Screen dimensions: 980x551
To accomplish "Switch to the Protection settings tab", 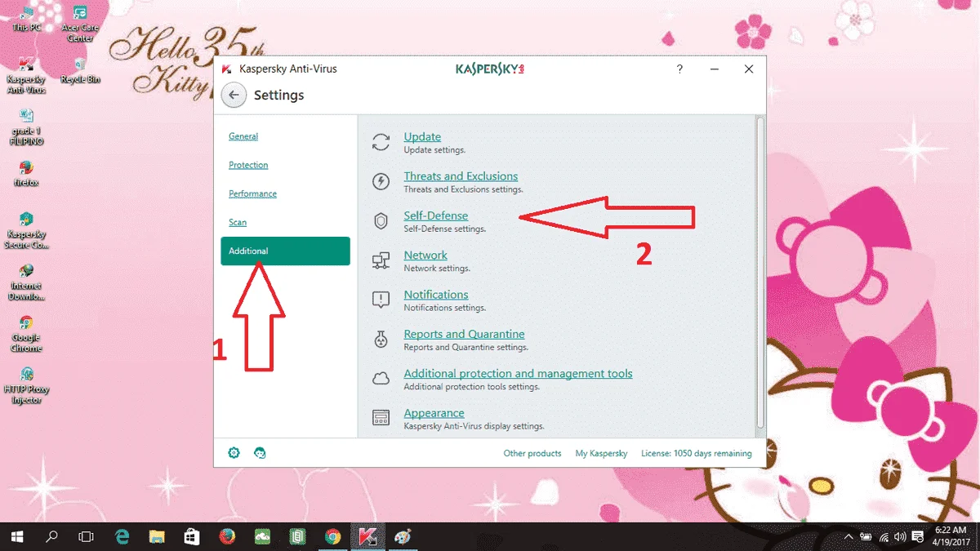I will [248, 165].
